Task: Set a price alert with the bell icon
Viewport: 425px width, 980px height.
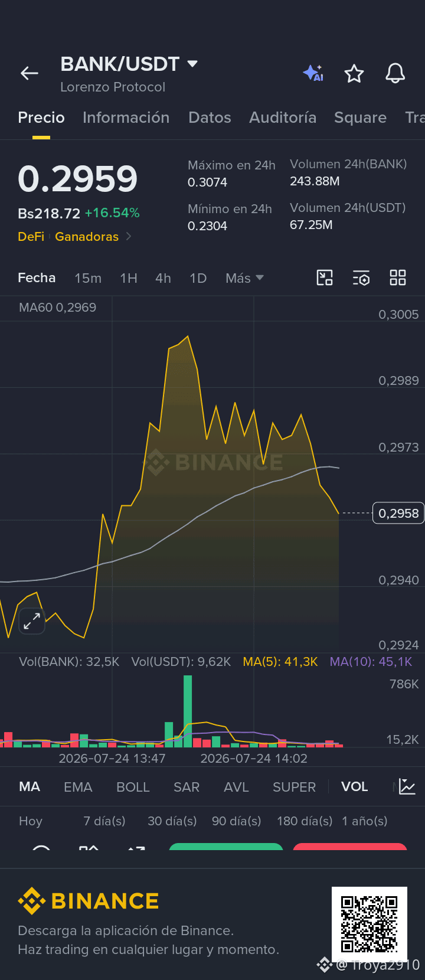Action: (395, 73)
